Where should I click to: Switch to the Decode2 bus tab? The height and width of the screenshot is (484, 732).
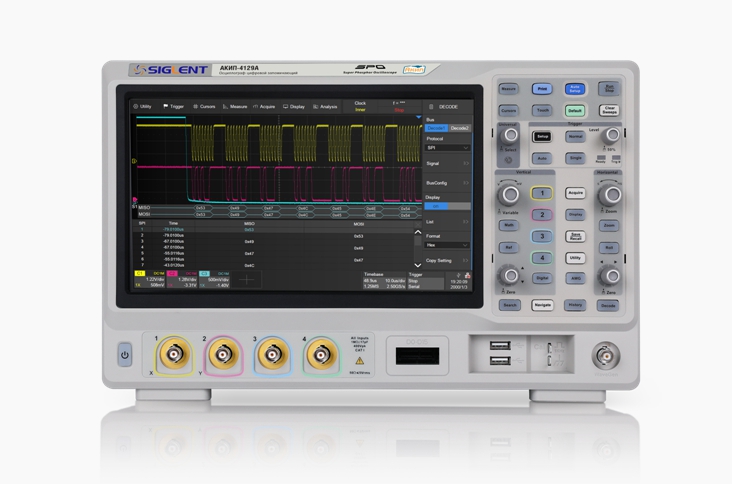[459, 128]
